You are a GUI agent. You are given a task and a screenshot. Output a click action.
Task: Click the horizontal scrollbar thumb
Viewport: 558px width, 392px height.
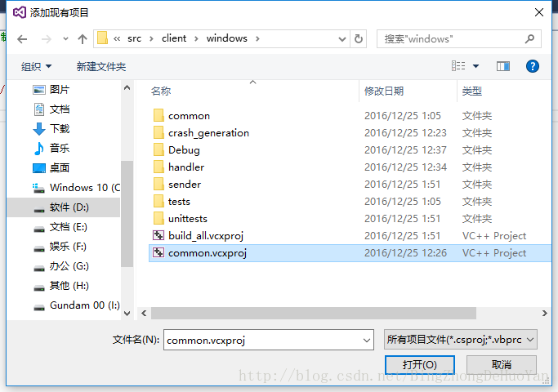pyautogui.click(x=314, y=313)
